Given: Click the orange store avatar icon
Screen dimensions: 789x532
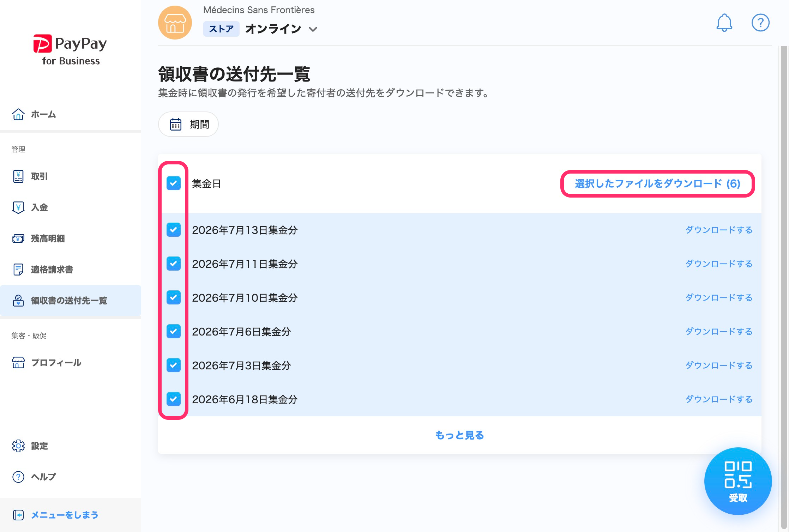Looking at the screenshot, I should (175, 23).
